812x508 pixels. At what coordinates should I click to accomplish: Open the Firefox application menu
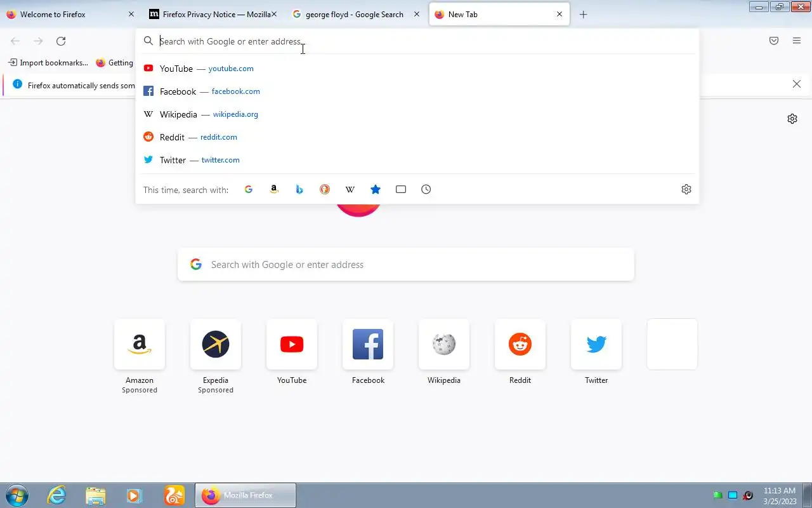[x=797, y=41]
